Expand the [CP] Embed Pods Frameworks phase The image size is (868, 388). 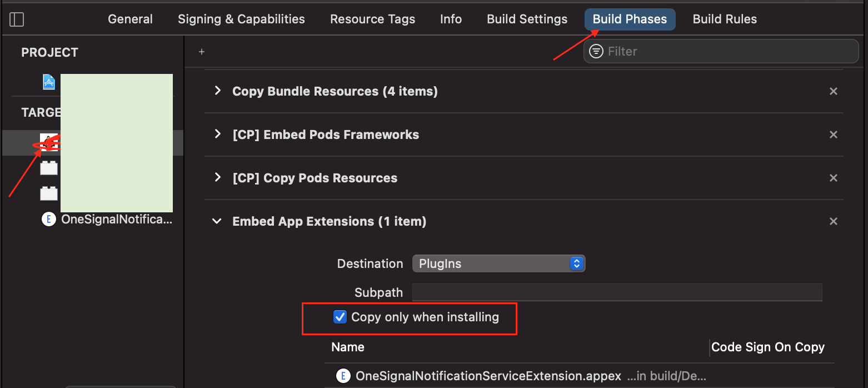(x=217, y=135)
